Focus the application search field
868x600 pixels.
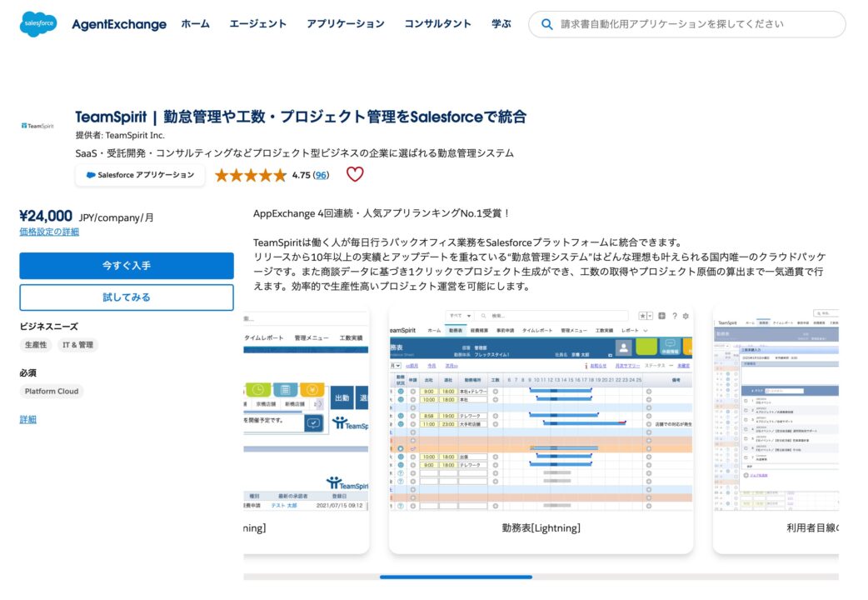[687, 24]
